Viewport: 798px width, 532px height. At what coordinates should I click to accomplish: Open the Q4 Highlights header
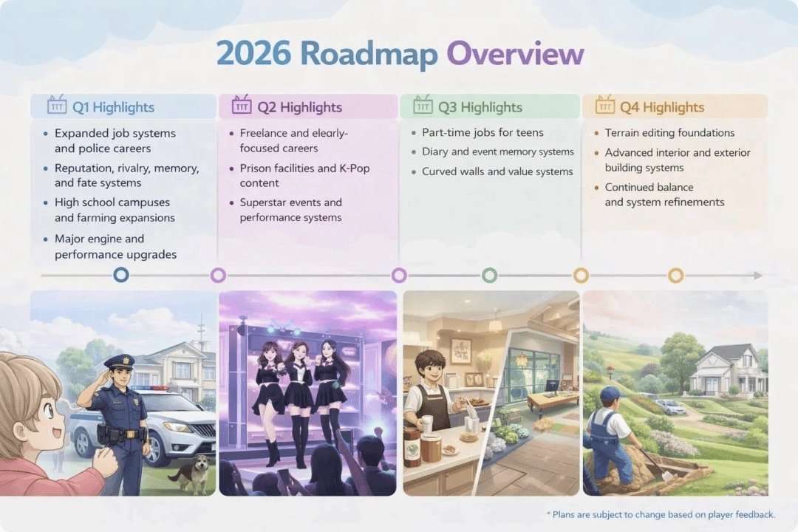coord(662,107)
